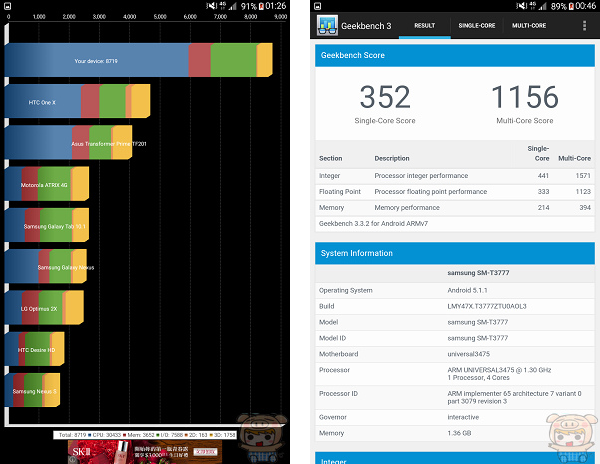Tap the Memory value '1.36 GB'
Image resolution: width=600 pixels, height=464 pixels.
(459, 433)
